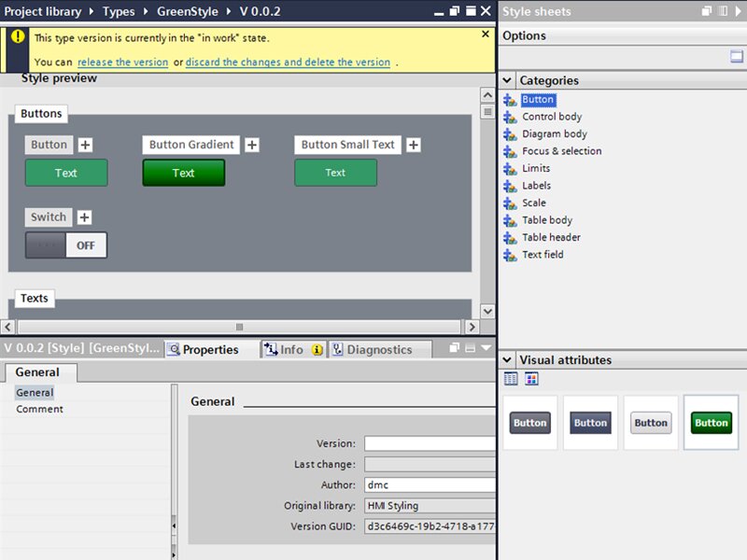Collapse the Visual attributes section
Image resolution: width=747 pixels, height=560 pixels.
click(x=507, y=360)
